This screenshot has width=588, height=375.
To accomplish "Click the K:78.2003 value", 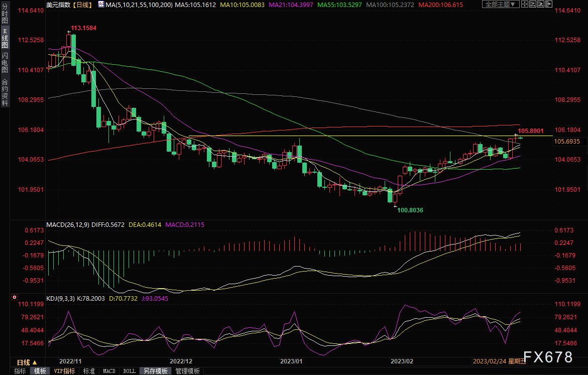I will tap(91, 299).
